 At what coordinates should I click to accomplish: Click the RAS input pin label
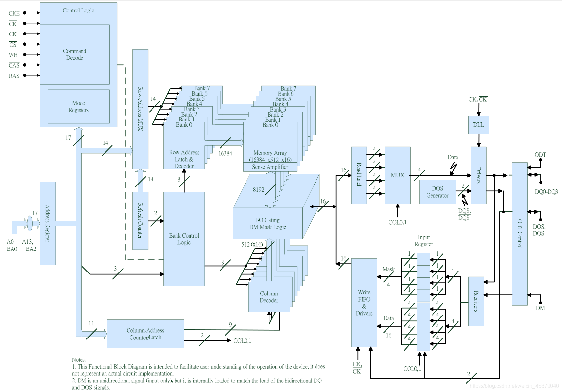pos(14,76)
